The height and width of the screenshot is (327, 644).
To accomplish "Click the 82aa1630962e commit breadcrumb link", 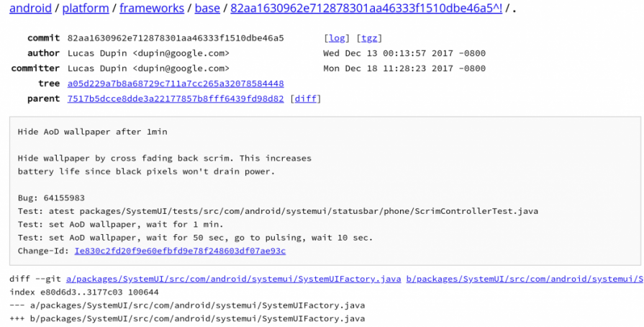I will click(x=366, y=9).
